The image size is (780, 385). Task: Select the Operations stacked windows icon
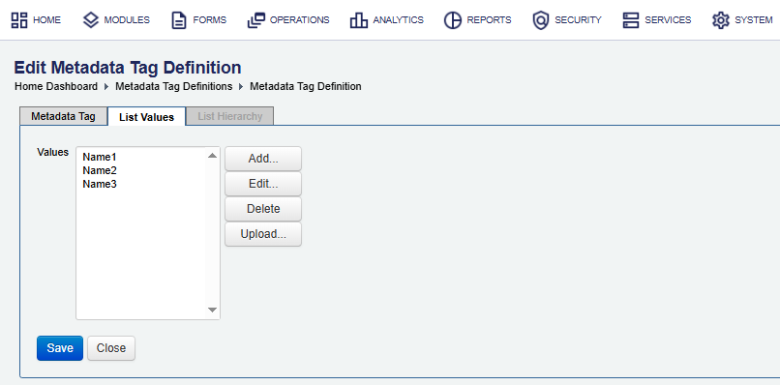coord(256,20)
